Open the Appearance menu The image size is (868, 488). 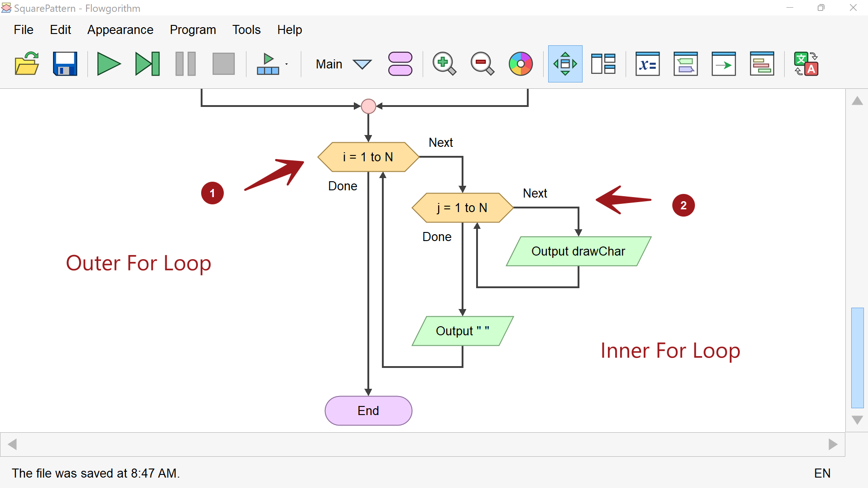pyautogui.click(x=120, y=29)
